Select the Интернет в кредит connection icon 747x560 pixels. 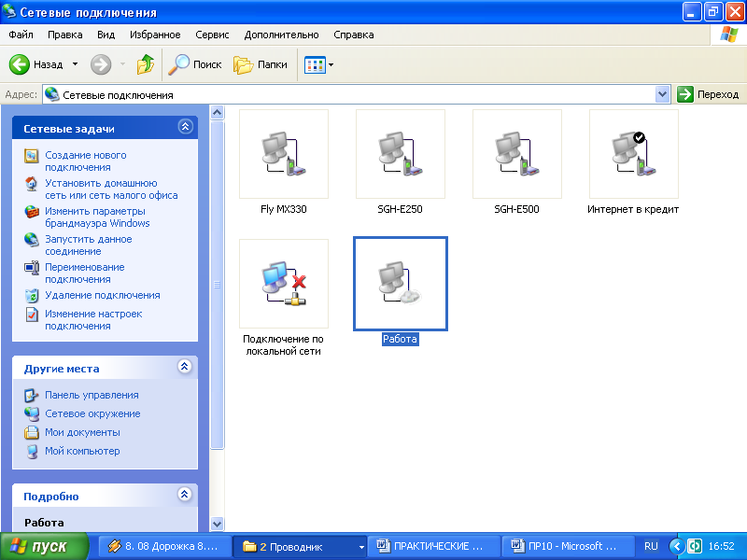tap(634, 154)
